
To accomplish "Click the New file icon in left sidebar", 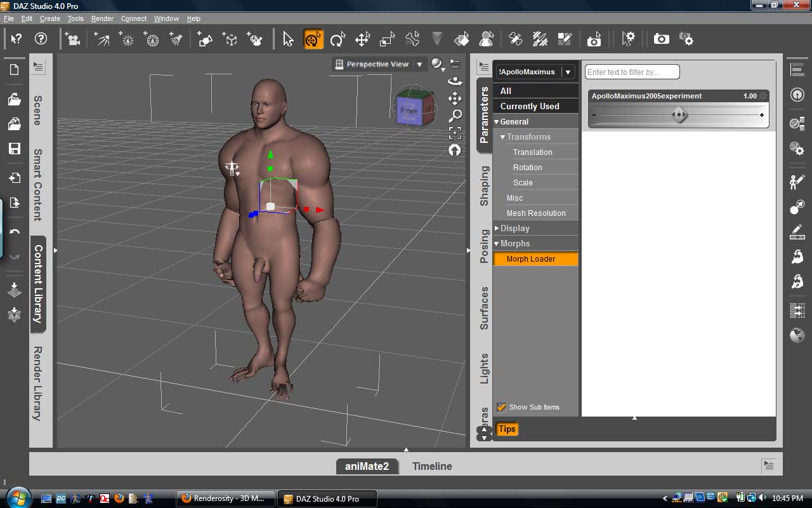I will [x=14, y=70].
